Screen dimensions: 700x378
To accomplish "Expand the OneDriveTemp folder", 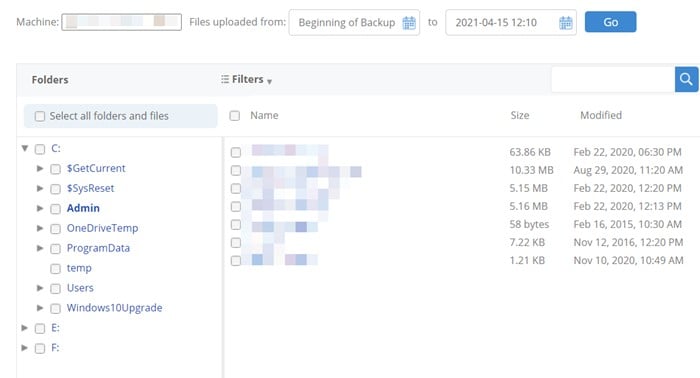I will [40, 228].
